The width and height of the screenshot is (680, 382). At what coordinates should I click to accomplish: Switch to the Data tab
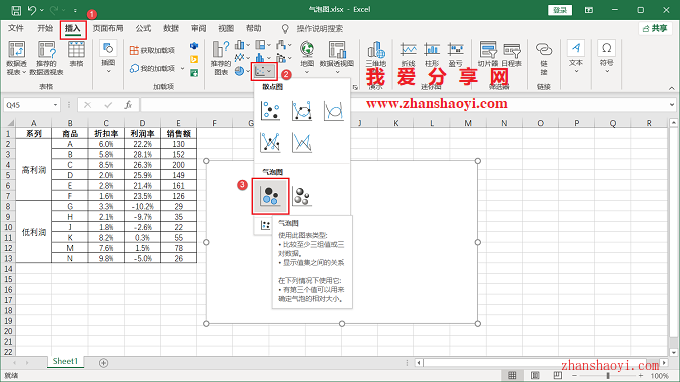tap(171, 29)
